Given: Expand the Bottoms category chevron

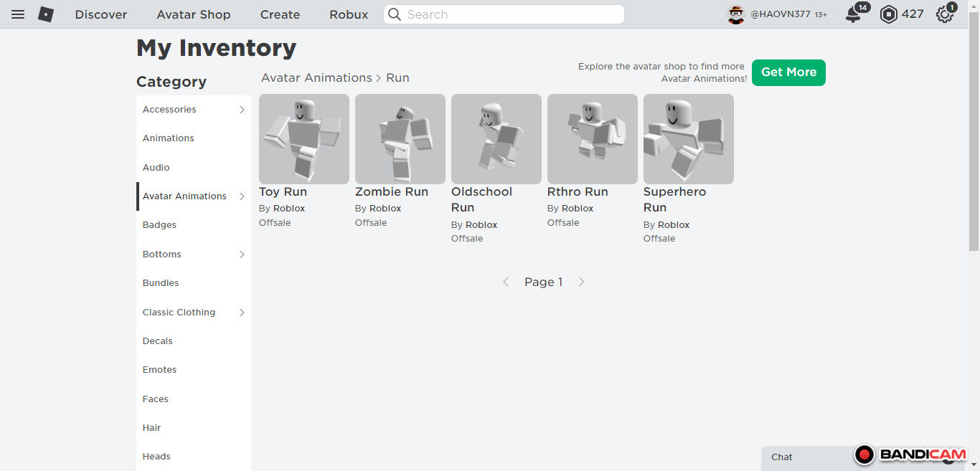Looking at the screenshot, I should point(242,254).
